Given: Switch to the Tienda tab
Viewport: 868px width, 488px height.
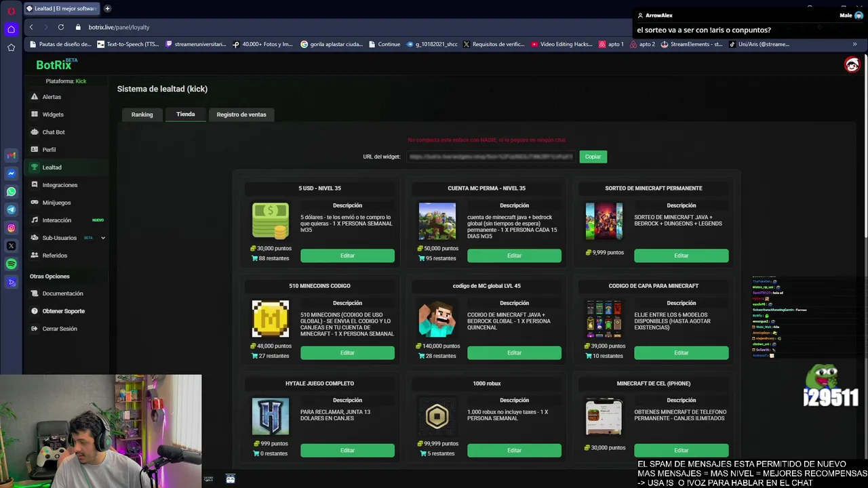Looking at the screenshot, I should 185,114.
